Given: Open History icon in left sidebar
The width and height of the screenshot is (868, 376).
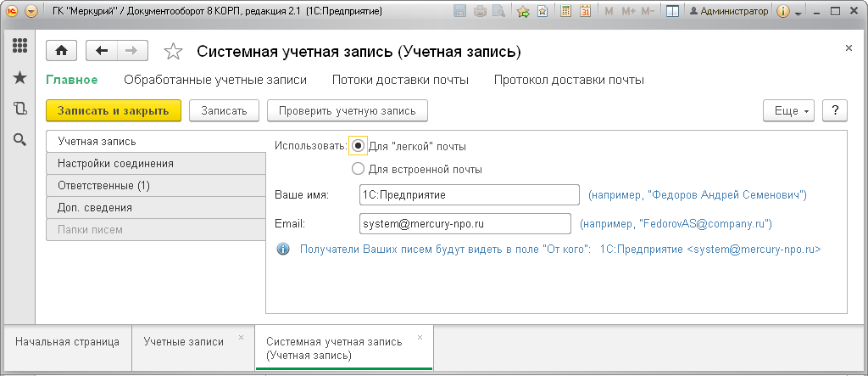Looking at the screenshot, I should click(20, 109).
